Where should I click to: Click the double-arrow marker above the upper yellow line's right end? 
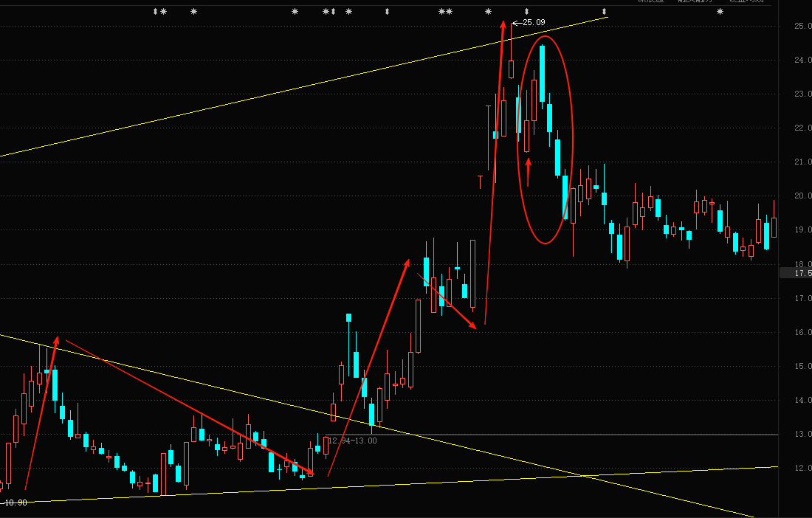(604, 11)
